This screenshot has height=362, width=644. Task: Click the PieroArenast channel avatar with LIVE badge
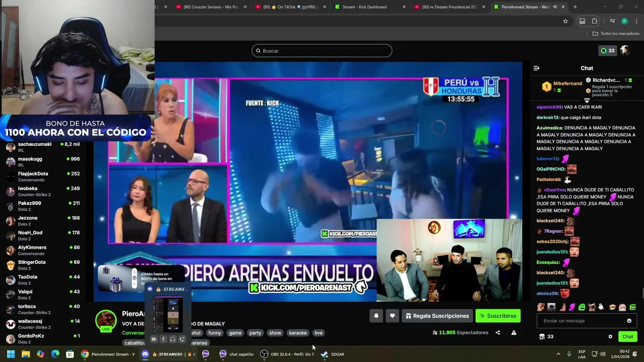(106, 321)
